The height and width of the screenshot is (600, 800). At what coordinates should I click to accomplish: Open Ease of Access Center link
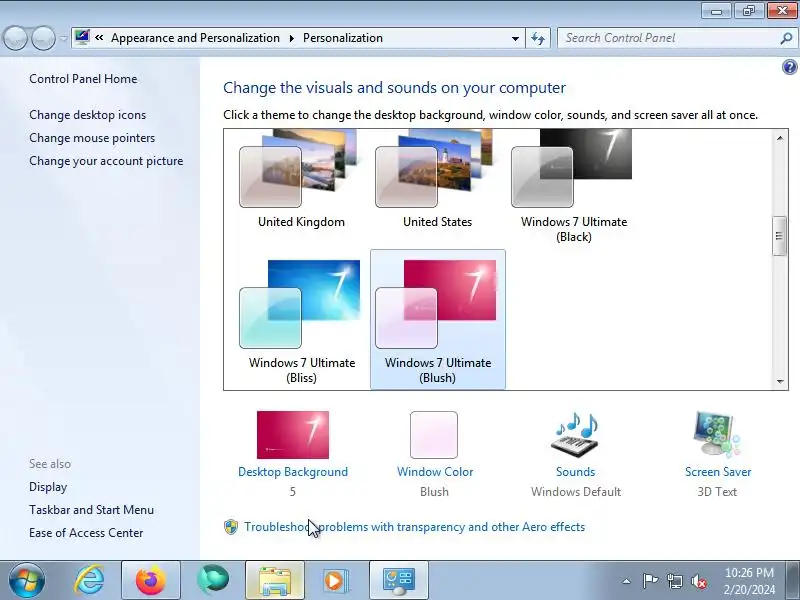pyautogui.click(x=86, y=533)
